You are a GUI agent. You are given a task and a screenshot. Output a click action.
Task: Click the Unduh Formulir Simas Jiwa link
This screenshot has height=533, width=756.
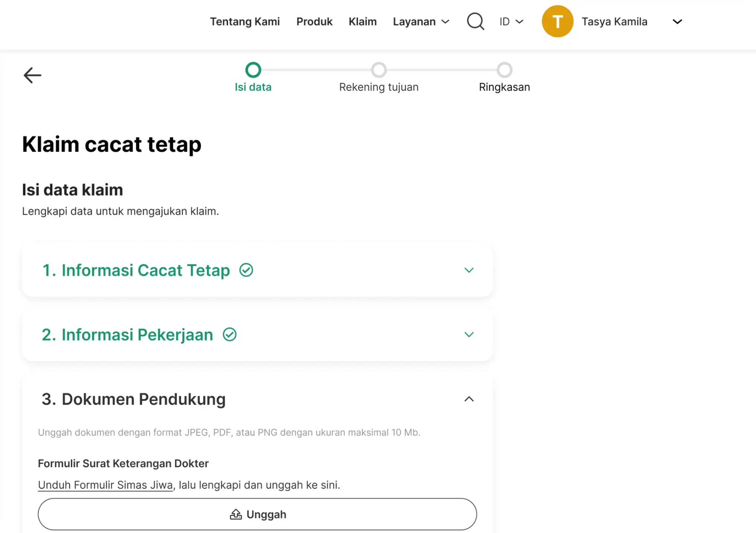pos(105,485)
